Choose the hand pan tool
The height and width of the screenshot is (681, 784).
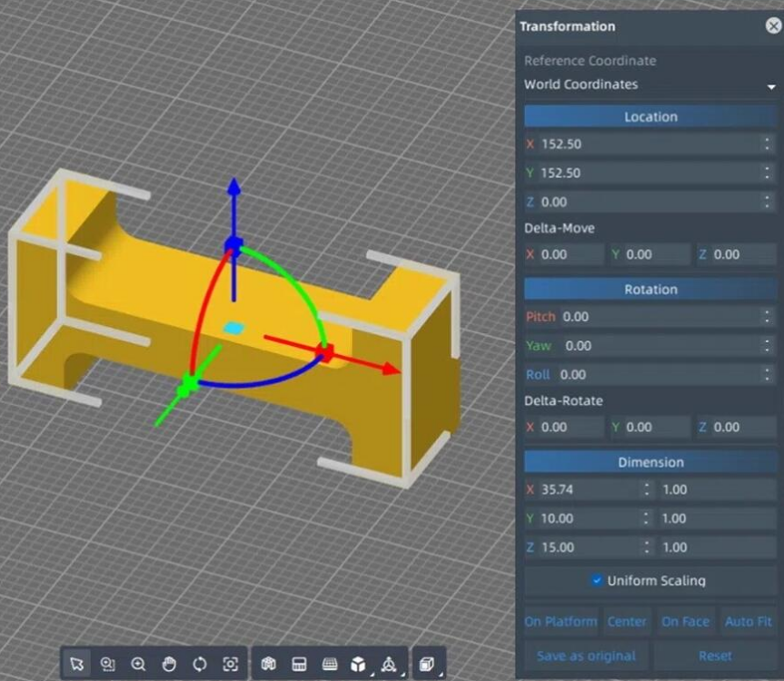click(169, 664)
